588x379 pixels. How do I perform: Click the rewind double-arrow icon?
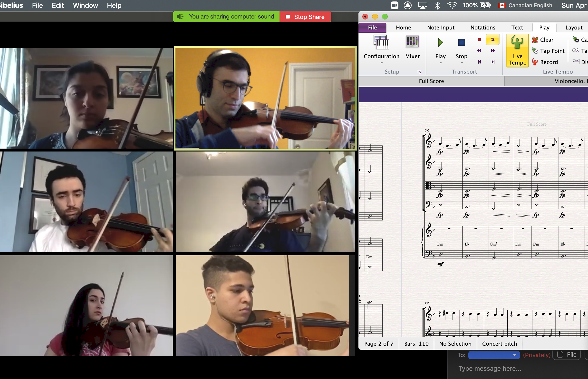point(479,51)
